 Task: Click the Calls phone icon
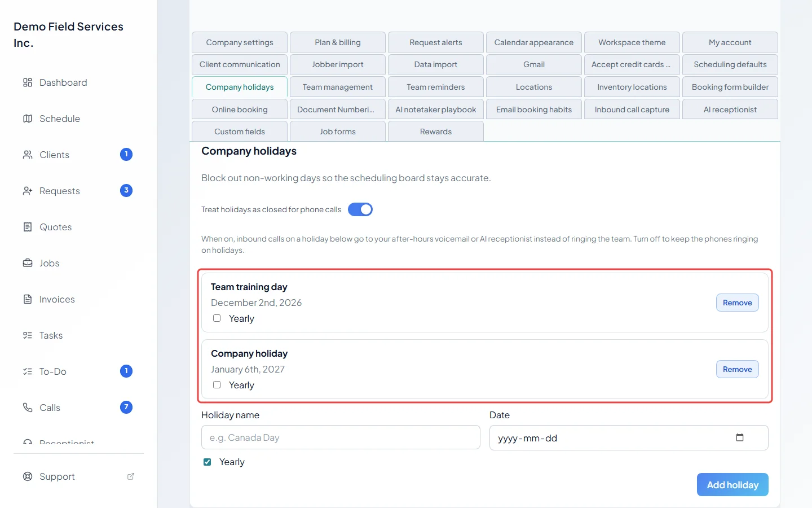(x=28, y=408)
